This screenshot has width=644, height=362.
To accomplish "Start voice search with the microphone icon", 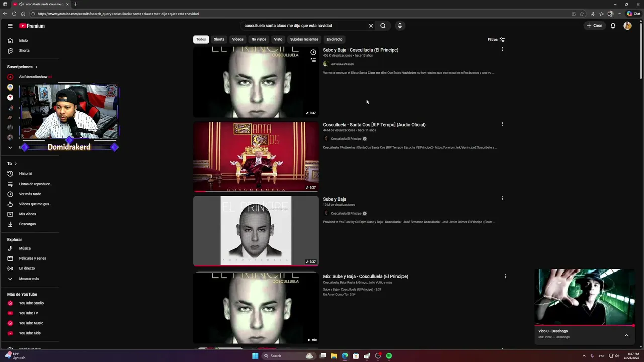I will (400, 26).
